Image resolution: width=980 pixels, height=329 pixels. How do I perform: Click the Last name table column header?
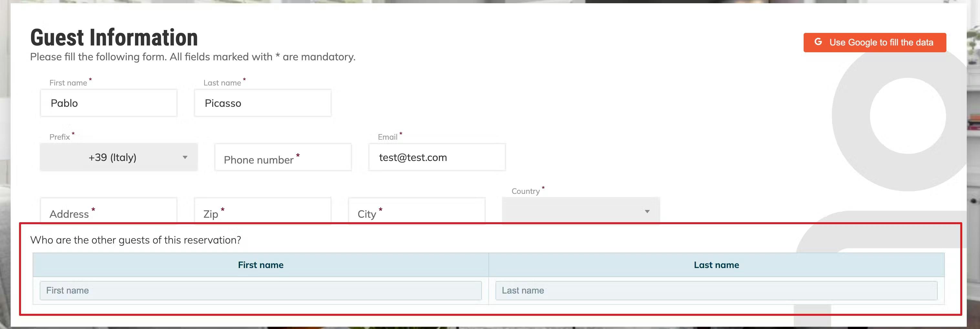point(716,265)
